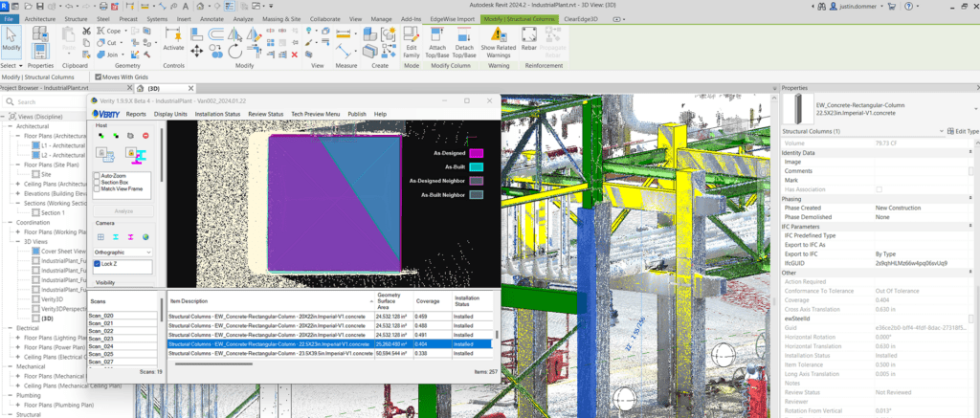Click the As-Built cyan color swatch

tap(477, 166)
